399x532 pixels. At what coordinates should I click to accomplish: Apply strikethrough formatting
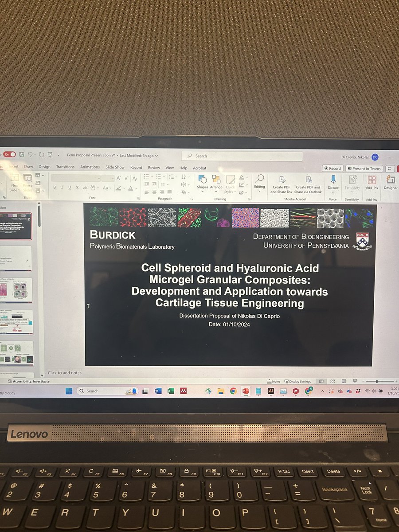click(85, 188)
